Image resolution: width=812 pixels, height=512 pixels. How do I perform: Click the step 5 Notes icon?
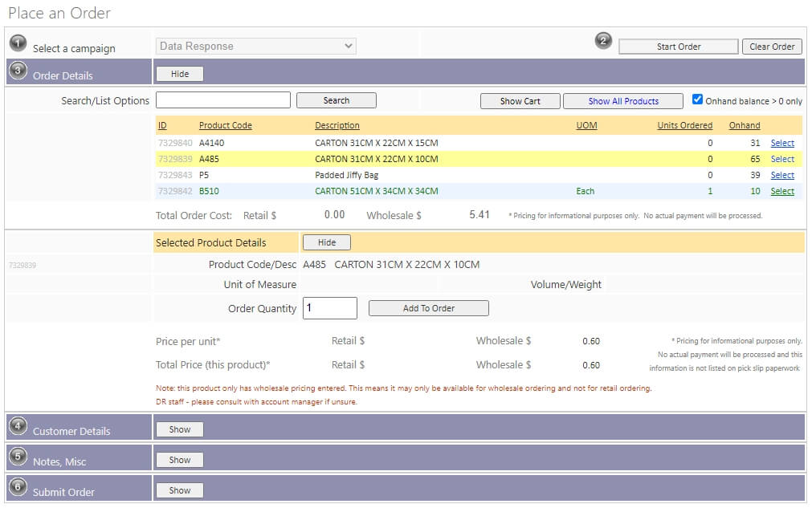pos(18,456)
